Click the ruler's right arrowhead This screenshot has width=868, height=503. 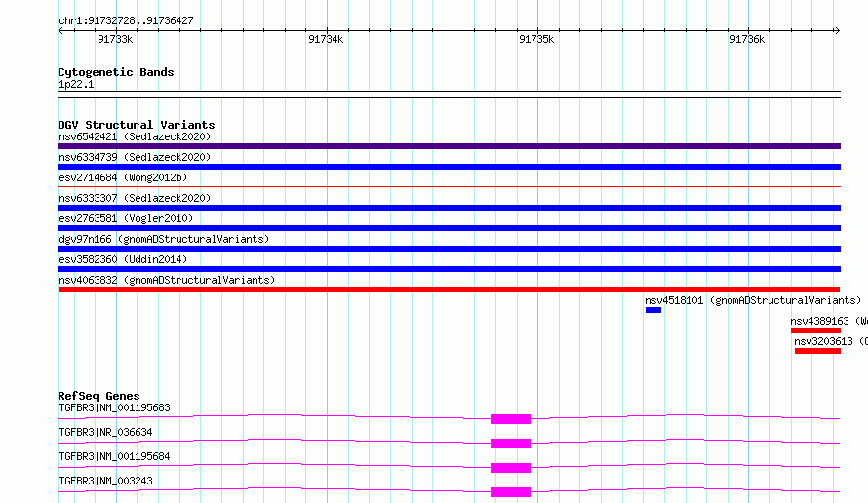[837, 30]
